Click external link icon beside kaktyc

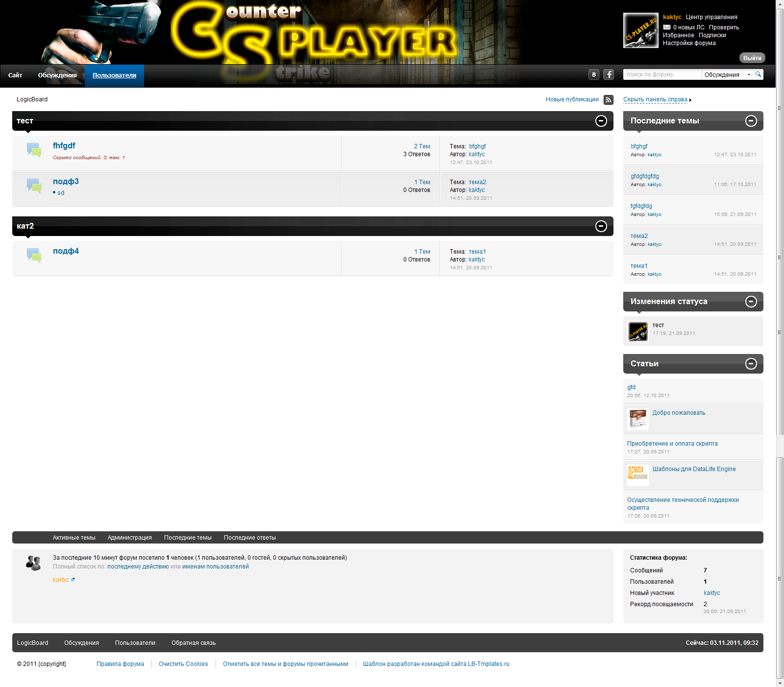73,580
